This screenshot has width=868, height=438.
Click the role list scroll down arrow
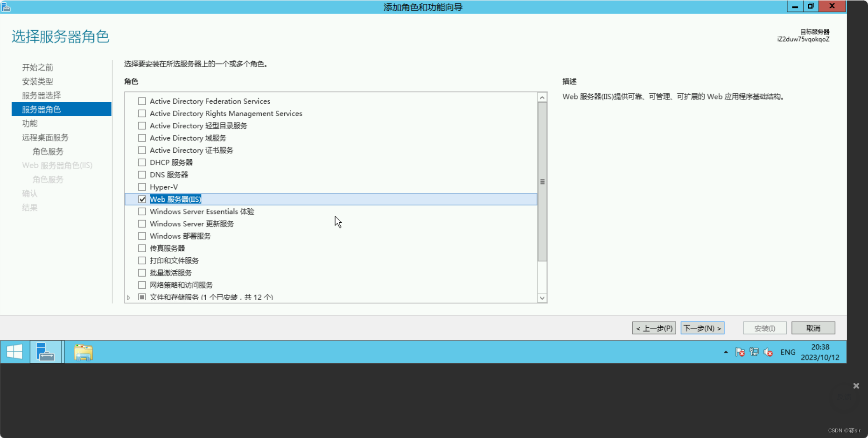pos(542,298)
